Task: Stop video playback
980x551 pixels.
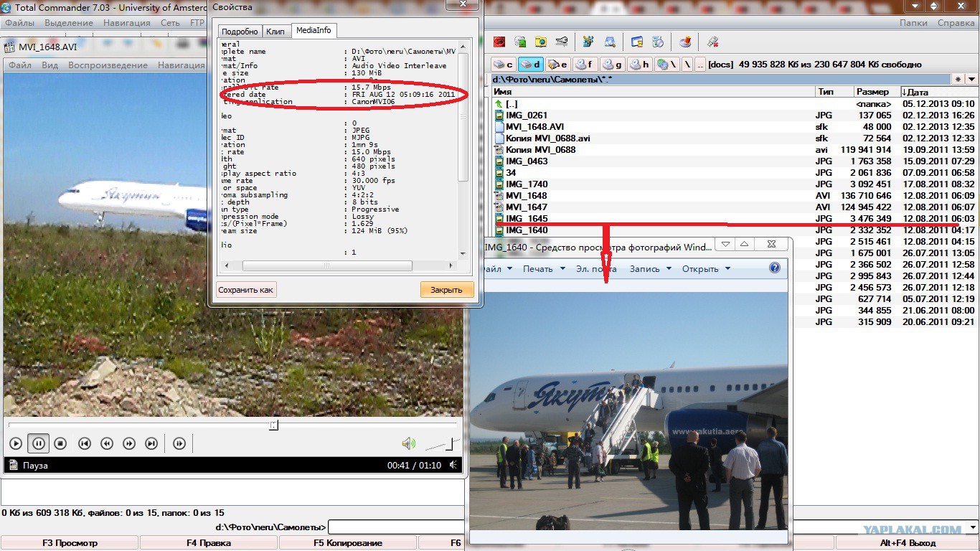Action: [61, 443]
